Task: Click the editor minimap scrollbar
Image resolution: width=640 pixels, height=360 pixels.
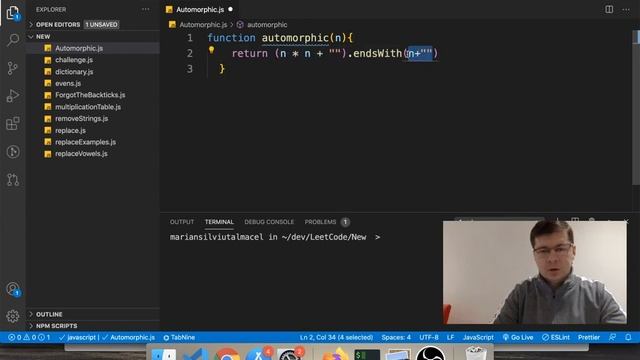Action: pyautogui.click(x=636, y=108)
